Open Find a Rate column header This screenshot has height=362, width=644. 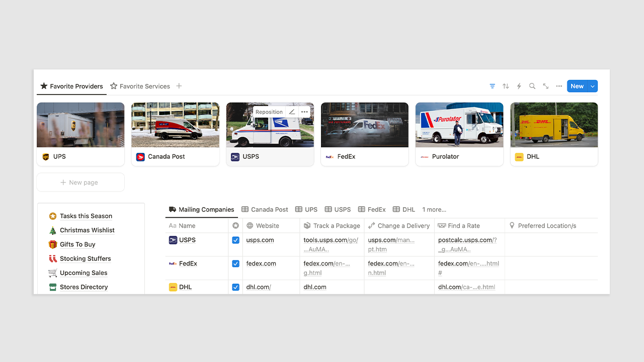click(469, 226)
